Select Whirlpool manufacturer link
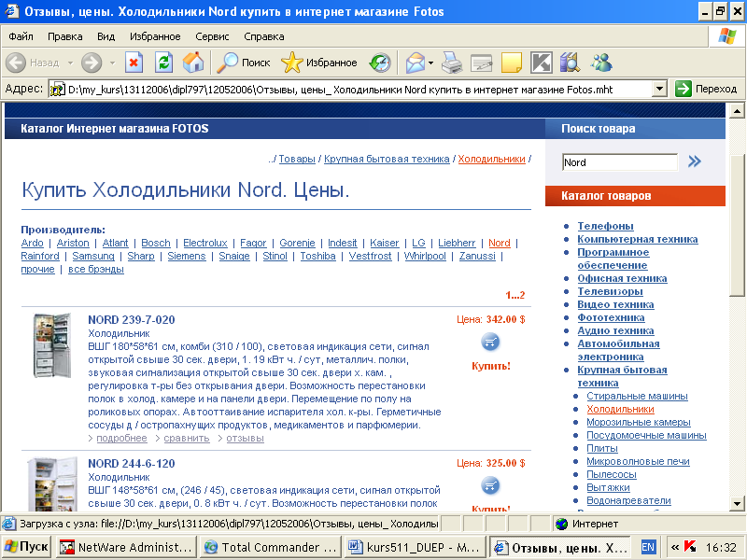747x560 pixels. tap(425, 256)
